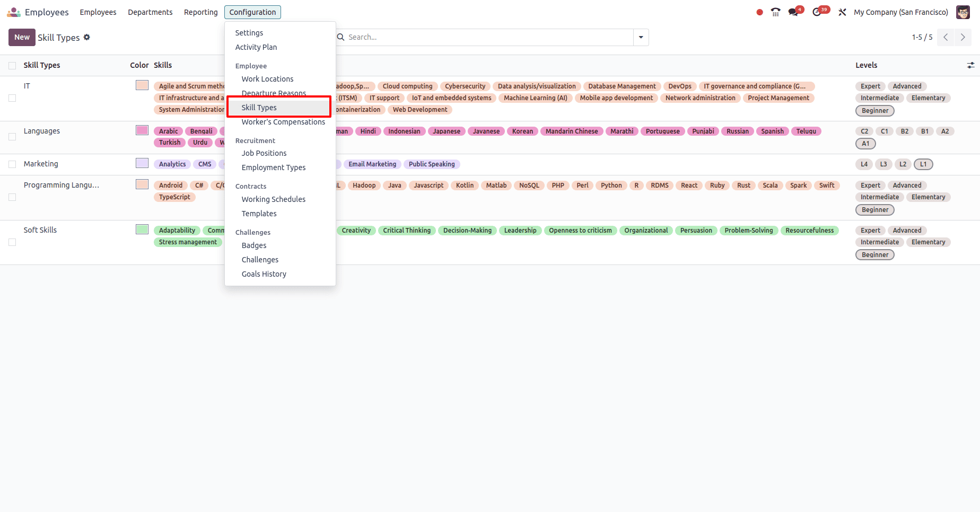Open the user avatar menu

pyautogui.click(x=963, y=12)
